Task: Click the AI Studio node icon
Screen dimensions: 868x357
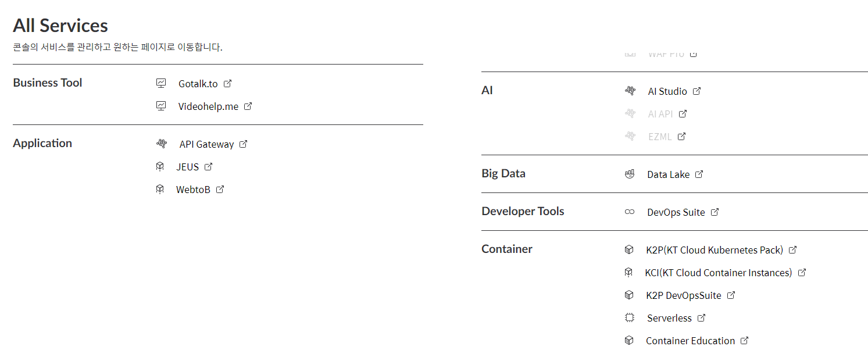Action: tap(630, 91)
